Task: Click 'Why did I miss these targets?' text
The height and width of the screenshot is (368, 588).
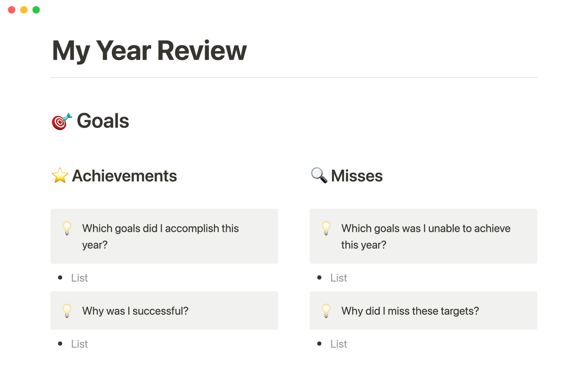Action: tap(410, 311)
